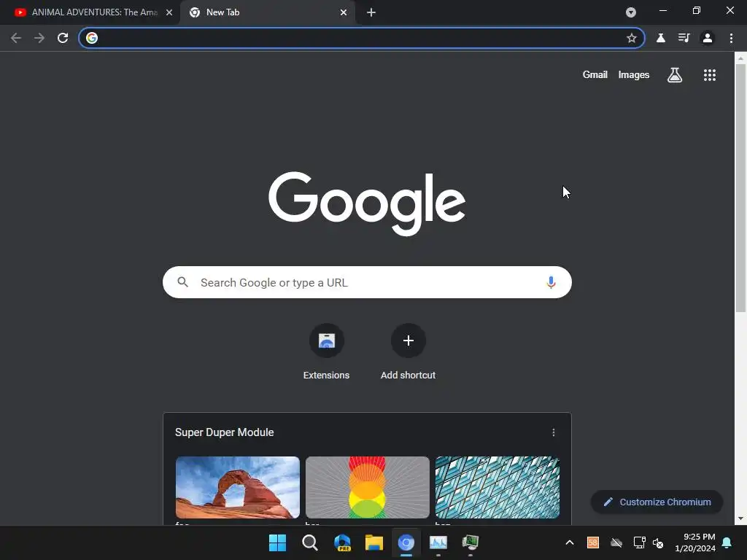Open the Gmail link

pyautogui.click(x=595, y=75)
